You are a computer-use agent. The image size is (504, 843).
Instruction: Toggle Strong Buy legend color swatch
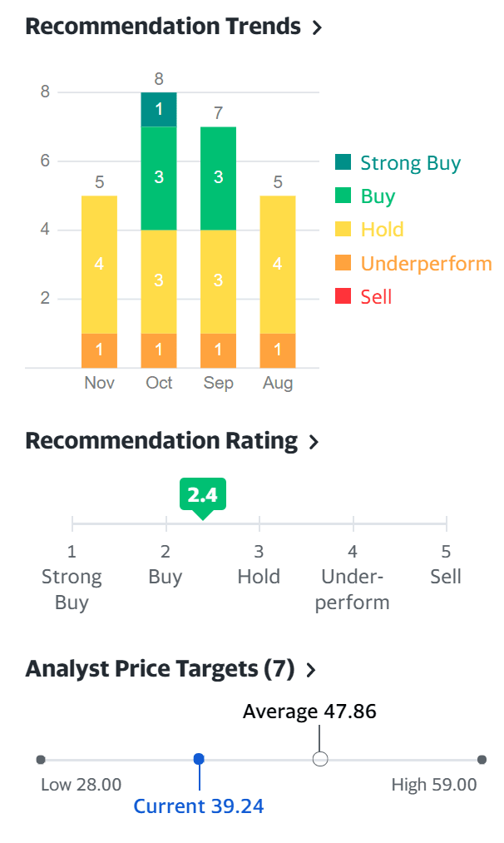pos(343,162)
